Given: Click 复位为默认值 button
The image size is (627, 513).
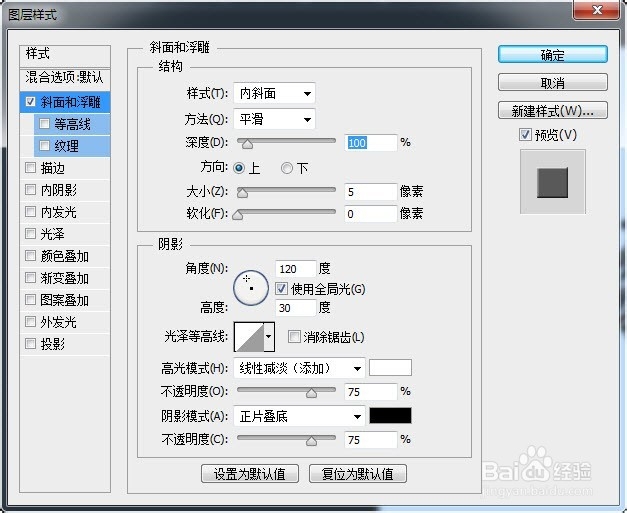Looking at the screenshot, I should (x=358, y=474).
